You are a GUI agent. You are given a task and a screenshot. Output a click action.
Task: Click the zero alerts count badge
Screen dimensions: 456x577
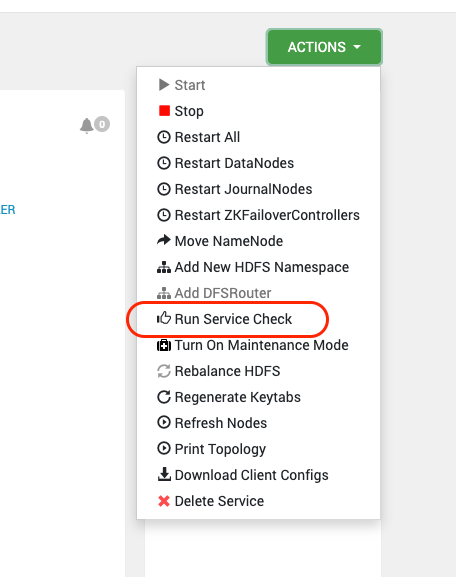(x=102, y=124)
